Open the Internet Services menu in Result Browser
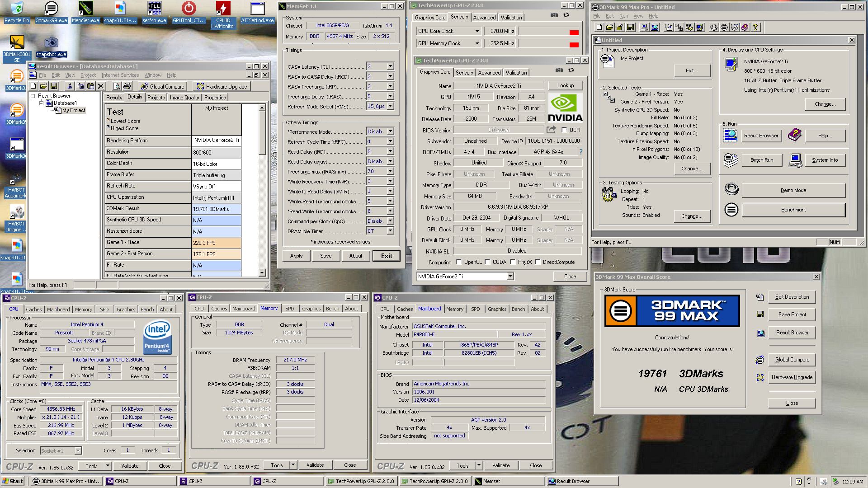This screenshot has height=488, width=868. pyautogui.click(x=120, y=75)
